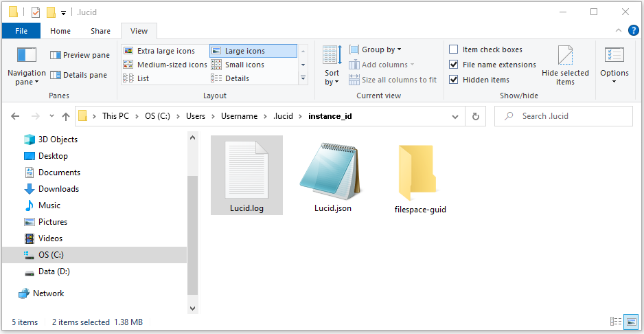Switch to the Share ribbon tab
This screenshot has width=644, height=334.
[101, 31]
